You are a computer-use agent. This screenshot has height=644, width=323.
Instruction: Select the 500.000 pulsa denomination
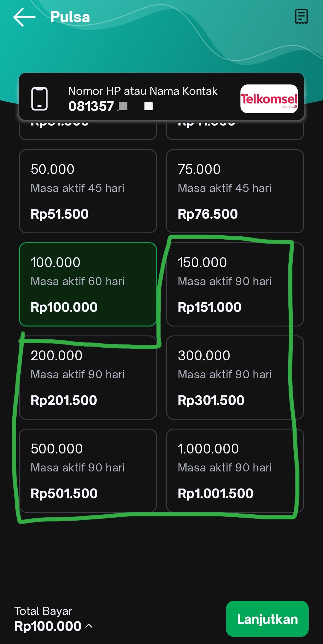pos(88,471)
